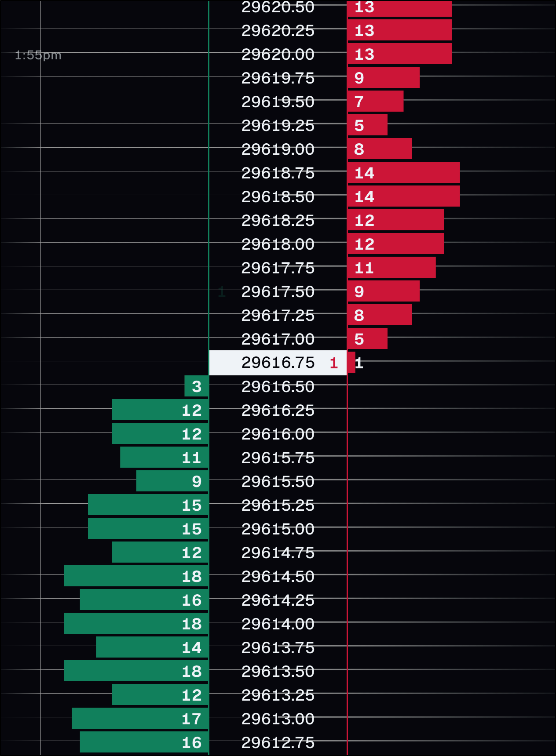Select price level 29619.25

click(278, 125)
